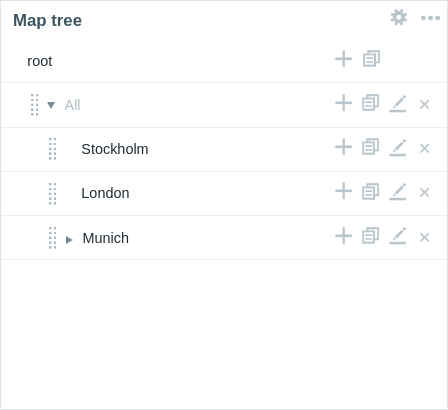Viewport: 448px width, 410px height.
Task: Edit the Stockholm item
Action: coord(398,148)
